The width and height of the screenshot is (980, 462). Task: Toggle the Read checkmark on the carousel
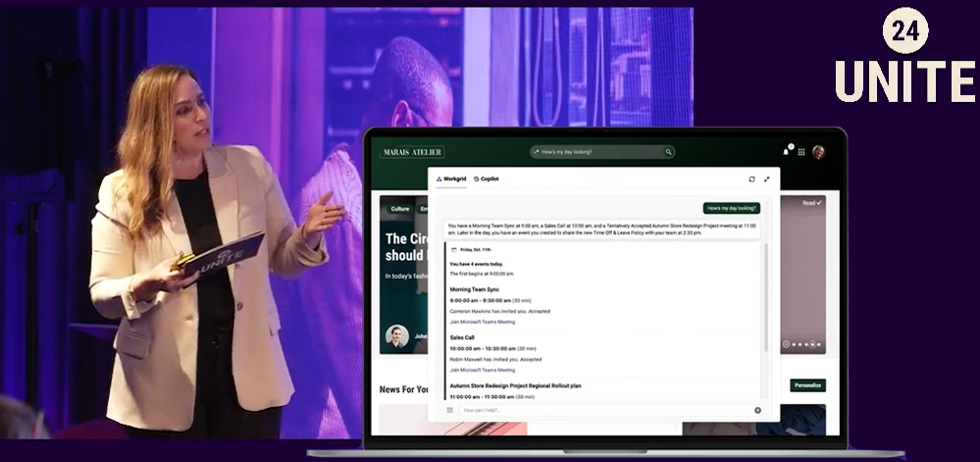pyautogui.click(x=812, y=203)
